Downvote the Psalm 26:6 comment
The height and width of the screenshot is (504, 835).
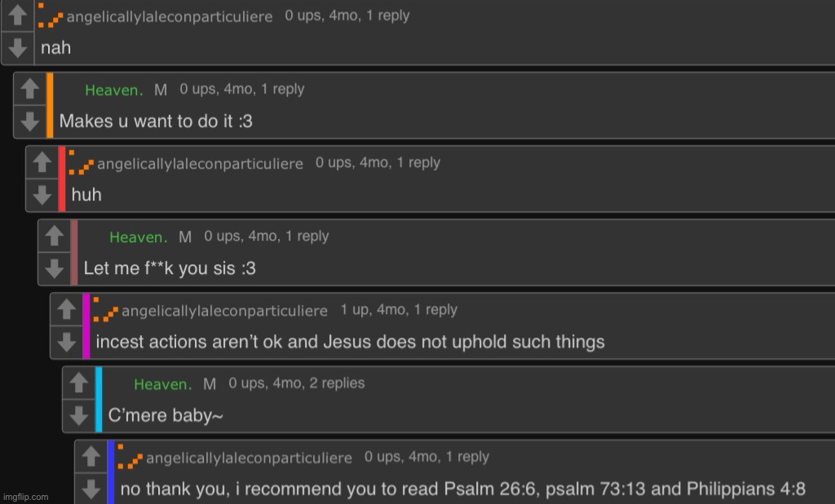click(x=91, y=489)
